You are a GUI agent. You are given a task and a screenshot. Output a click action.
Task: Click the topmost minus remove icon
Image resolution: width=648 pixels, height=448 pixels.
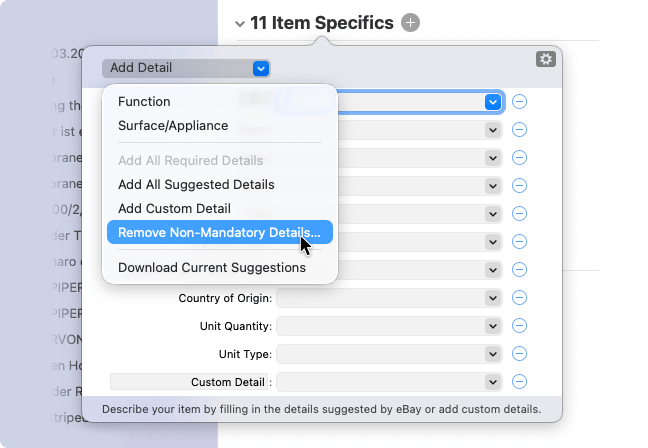pyautogui.click(x=519, y=101)
